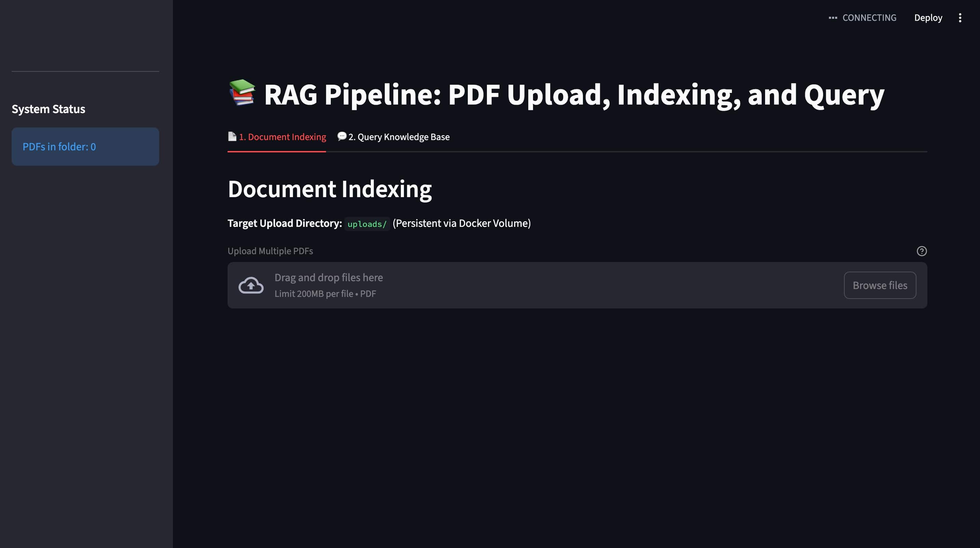This screenshot has width=980, height=548.
Task: Click 'Limit 200MB per file • PDF' text
Action: 325,293
